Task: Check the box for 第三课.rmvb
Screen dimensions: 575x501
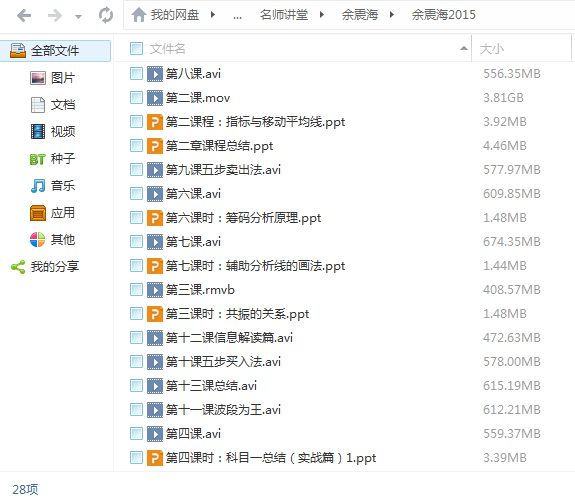Action: [136, 290]
